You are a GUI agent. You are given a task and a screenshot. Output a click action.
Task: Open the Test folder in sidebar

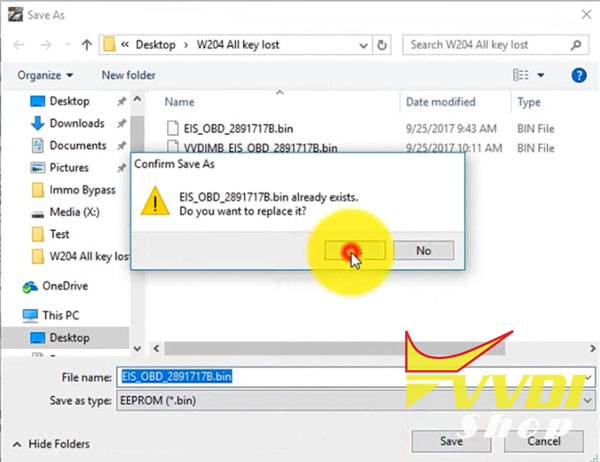click(59, 234)
